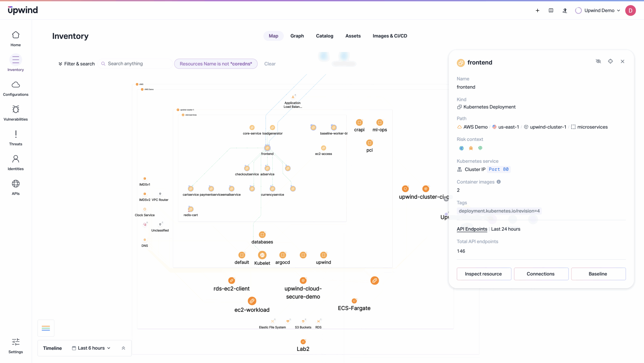The height and width of the screenshot is (363, 644).
Task: Select the Application Load Balancer node
Action: click(x=293, y=97)
